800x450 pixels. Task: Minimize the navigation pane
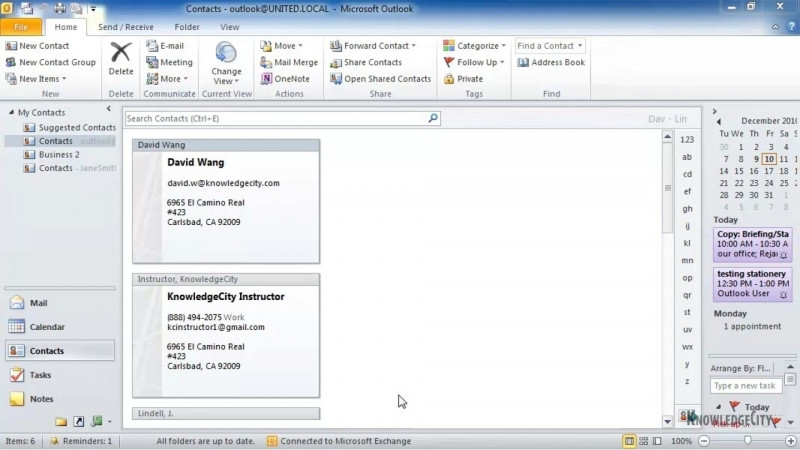click(109, 109)
